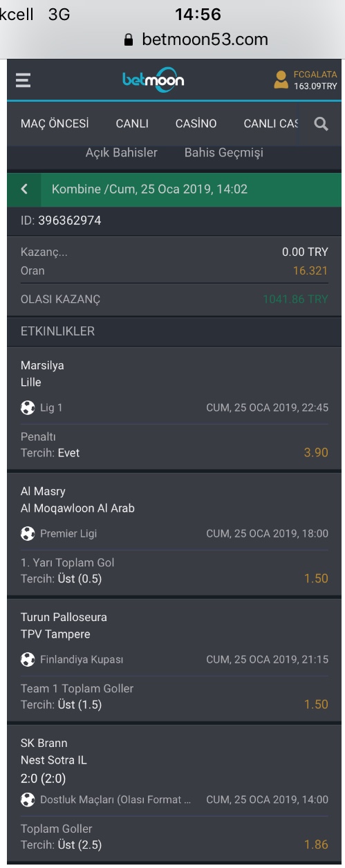Tap the padlock icon next to betmoon53.com
The height and width of the screenshot is (868, 345).
pyautogui.click(x=128, y=40)
